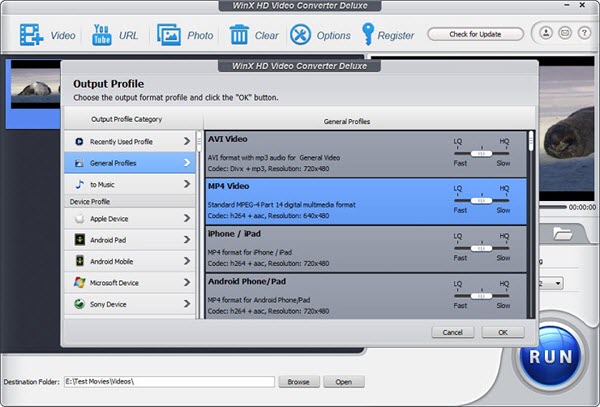The image size is (600, 407).
Task: Expand the to Music chevron
Action: coord(187,184)
